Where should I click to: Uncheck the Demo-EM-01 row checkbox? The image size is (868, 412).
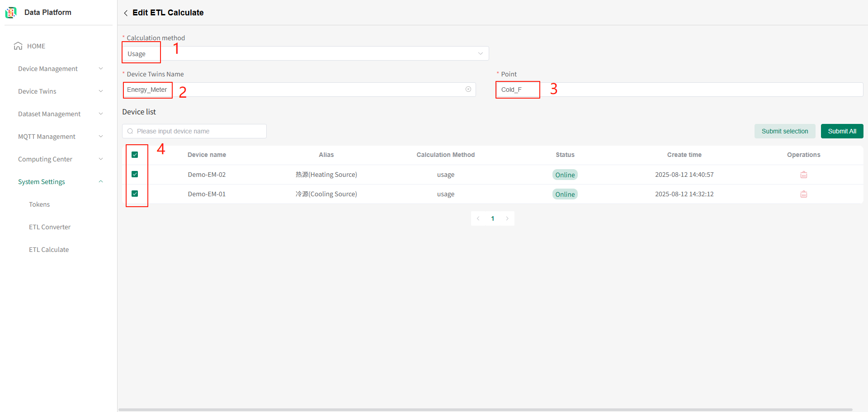pyautogui.click(x=135, y=194)
